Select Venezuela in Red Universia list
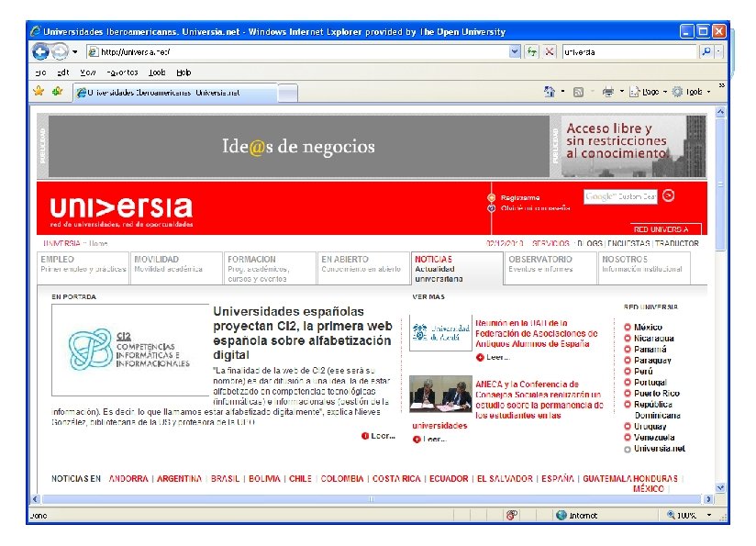 click(654, 438)
